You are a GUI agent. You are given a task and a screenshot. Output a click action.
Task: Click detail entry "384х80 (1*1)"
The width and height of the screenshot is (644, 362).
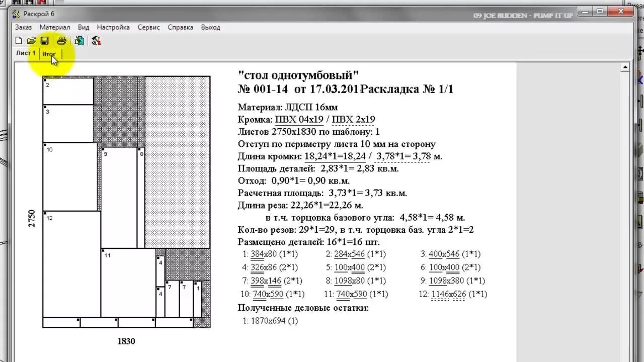coord(274,254)
